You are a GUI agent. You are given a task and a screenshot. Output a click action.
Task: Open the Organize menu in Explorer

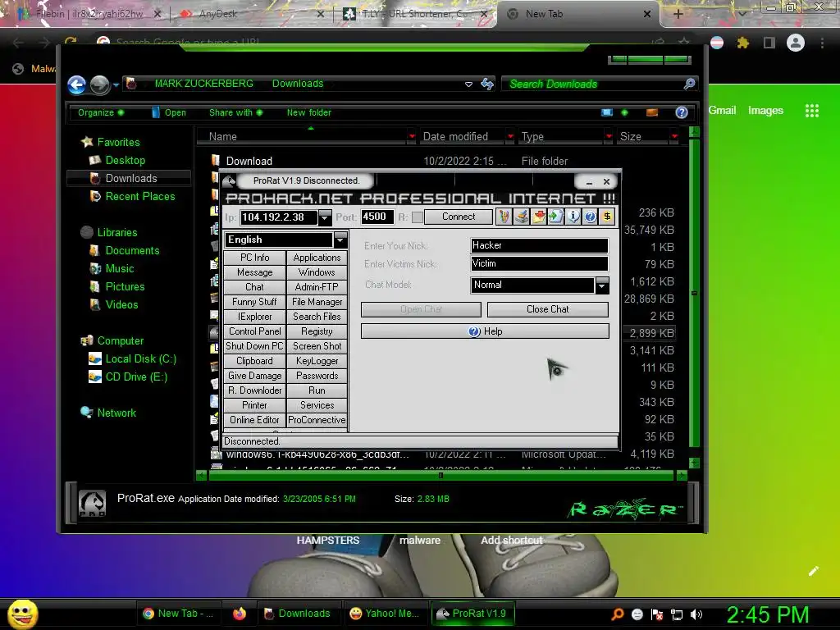[101, 112]
